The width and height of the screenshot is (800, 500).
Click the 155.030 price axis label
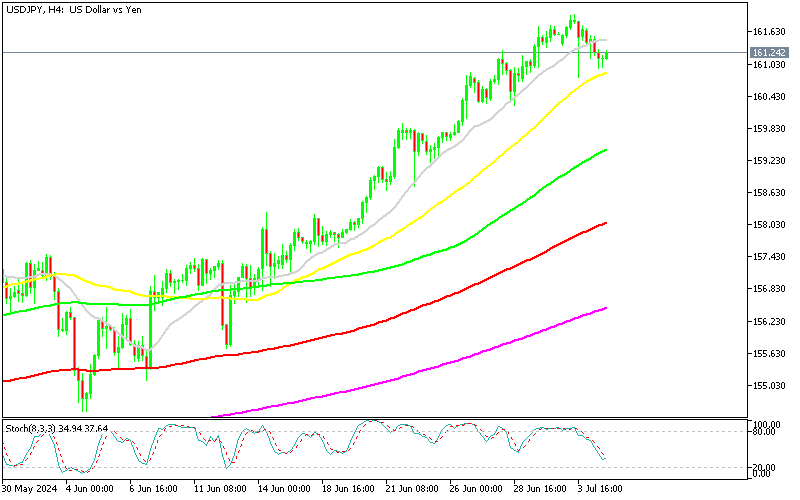[769, 386]
